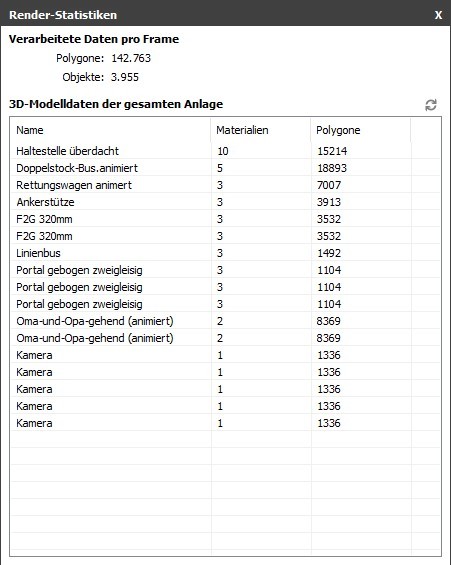Select the last Kamera row
The image size is (451, 565).
pyautogui.click(x=226, y=423)
